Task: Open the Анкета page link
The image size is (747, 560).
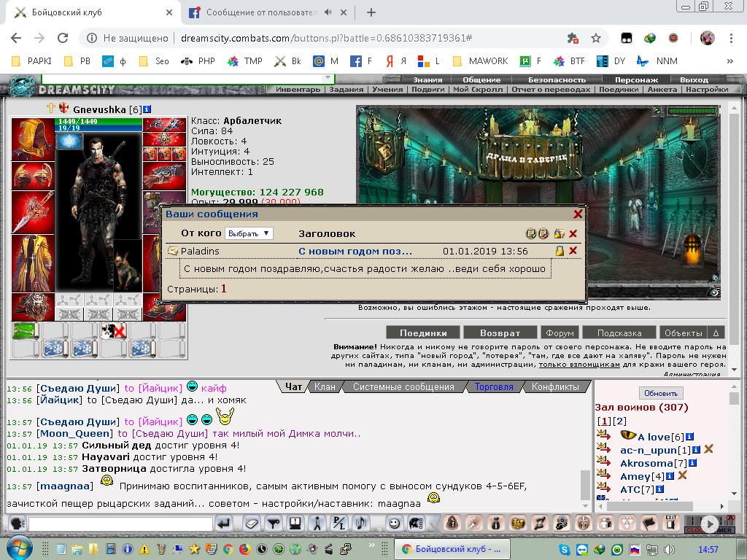Action: (662, 89)
